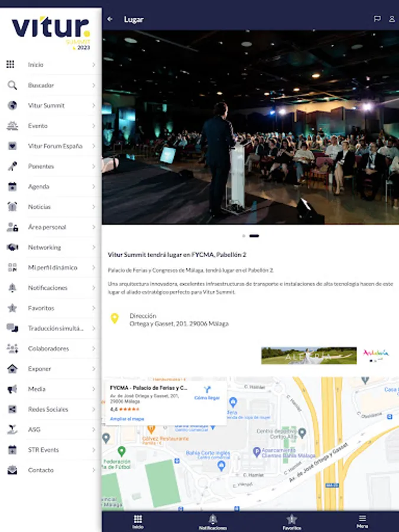Select the active second carousel indicator
Screen dimensions: 399x532
[x=254, y=236]
